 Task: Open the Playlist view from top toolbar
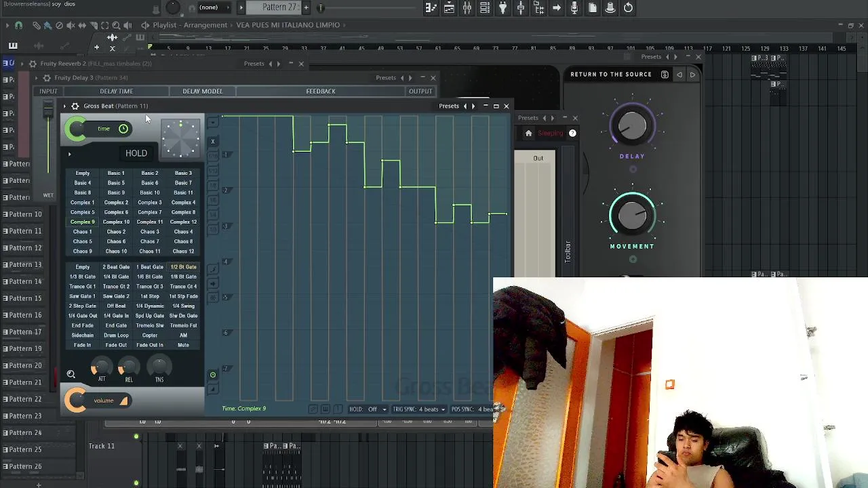point(431,8)
